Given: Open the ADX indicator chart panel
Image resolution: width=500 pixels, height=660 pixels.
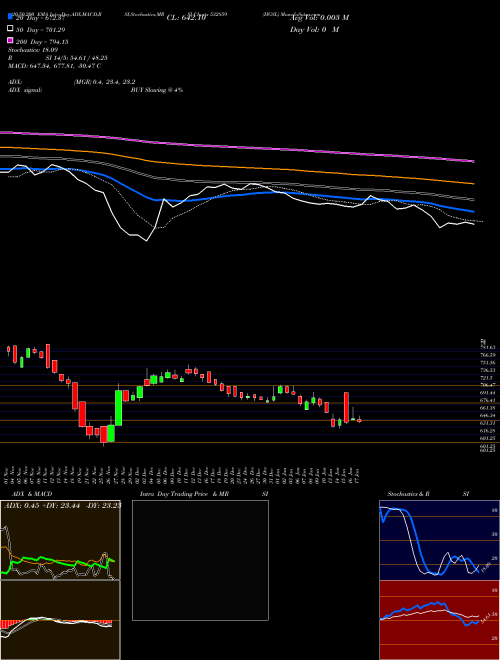Looking at the screenshot, I should [x=60, y=540].
